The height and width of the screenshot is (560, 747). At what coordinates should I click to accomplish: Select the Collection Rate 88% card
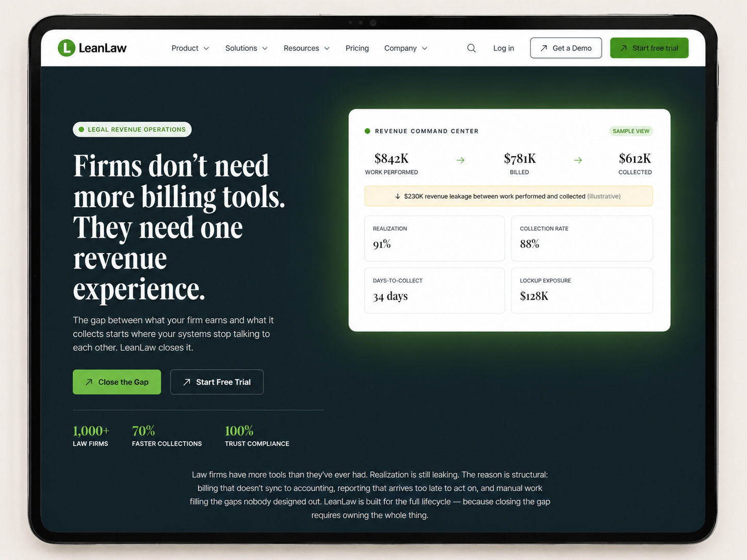click(x=582, y=238)
